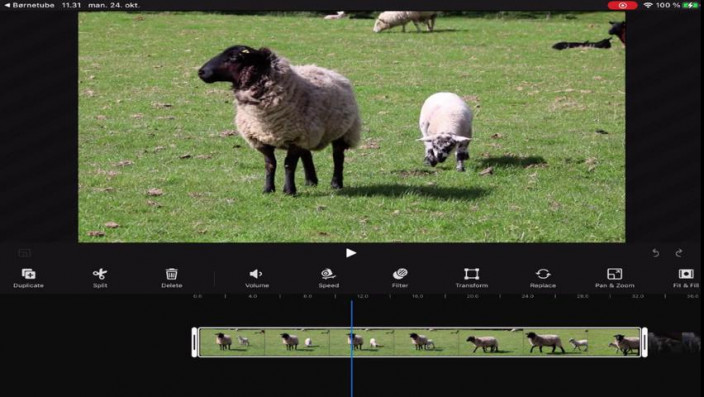Screen dimensions: 704x397
Task: Apply a Filter to the clip
Action: coord(400,278)
